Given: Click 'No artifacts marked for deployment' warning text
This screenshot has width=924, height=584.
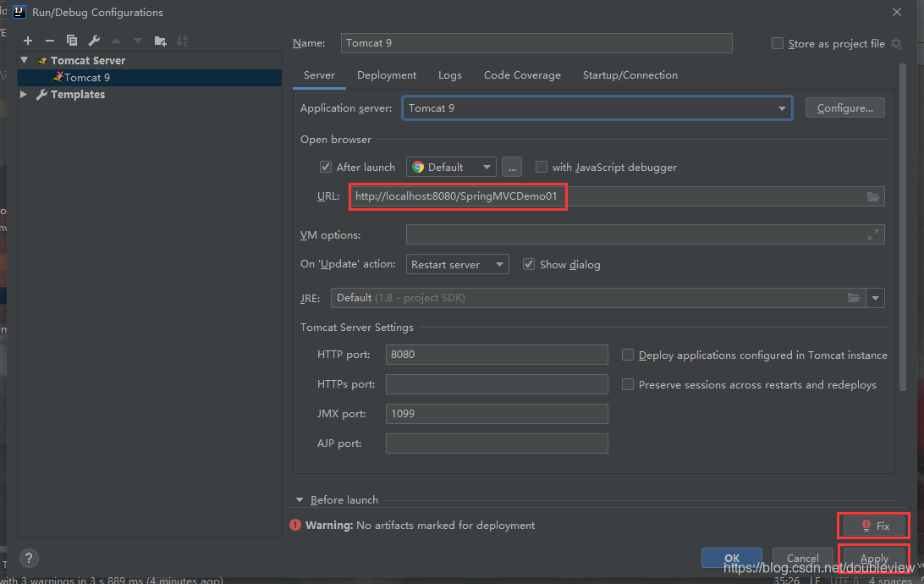Looking at the screenshot, I should [445, 525].
